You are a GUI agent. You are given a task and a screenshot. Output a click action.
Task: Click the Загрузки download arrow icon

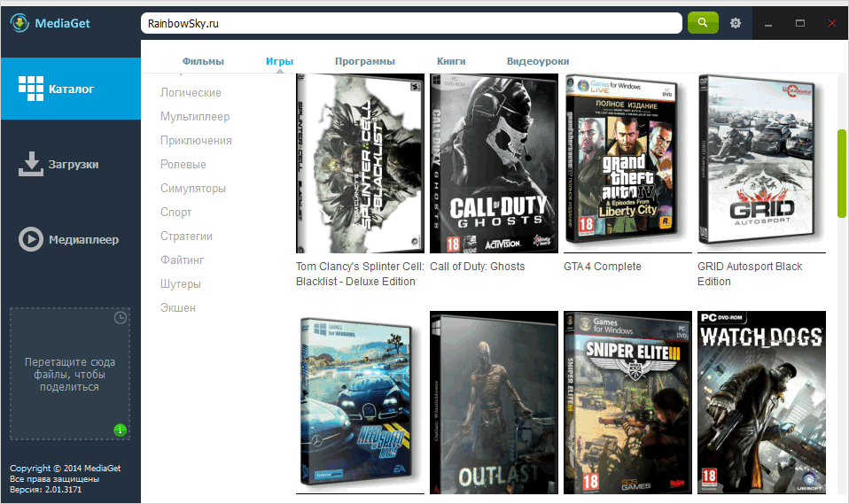coord(31,164)
